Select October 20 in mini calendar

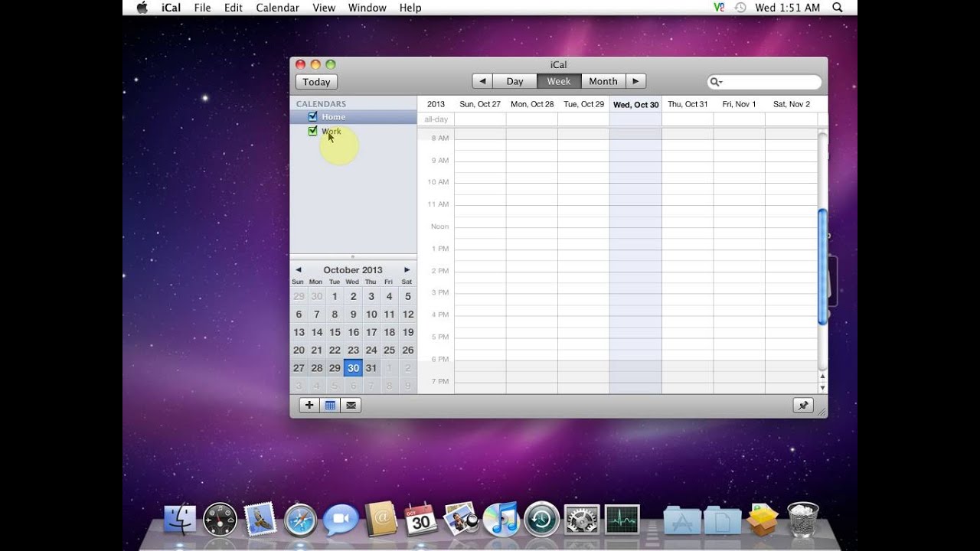click(x=299, y=350)
